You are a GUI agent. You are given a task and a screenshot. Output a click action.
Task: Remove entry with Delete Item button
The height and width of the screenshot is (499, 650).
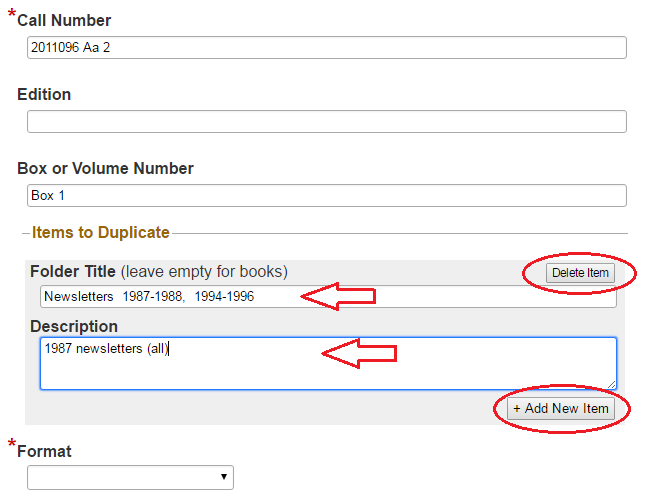point(580,273)
